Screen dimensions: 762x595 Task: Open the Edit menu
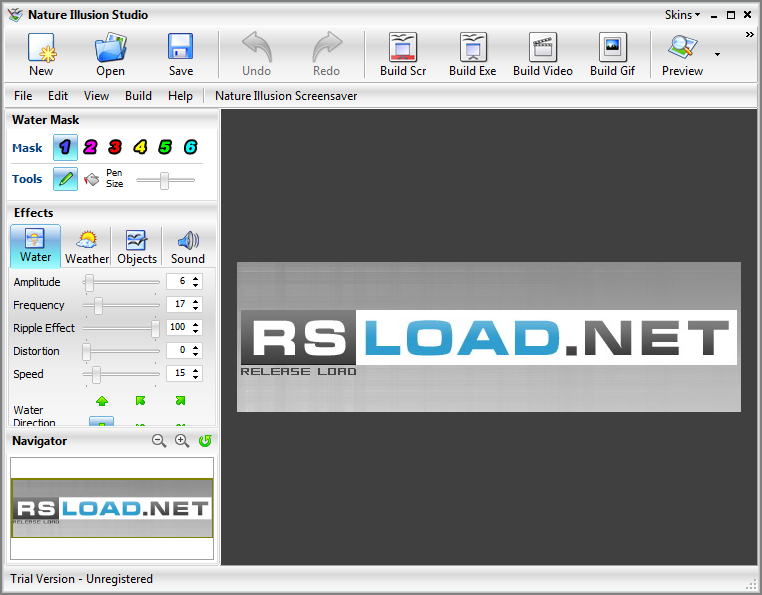pos(58,96)
